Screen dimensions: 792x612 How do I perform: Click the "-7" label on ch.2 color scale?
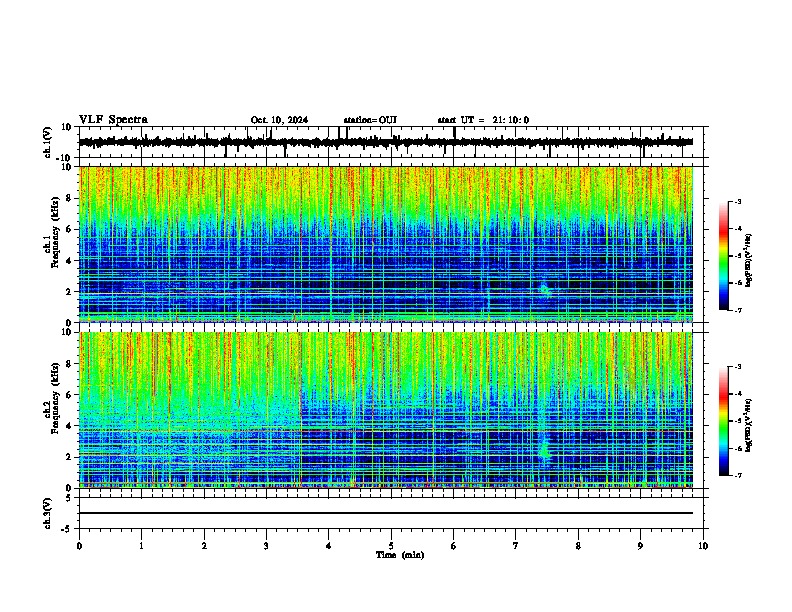(x=738, y=475)
